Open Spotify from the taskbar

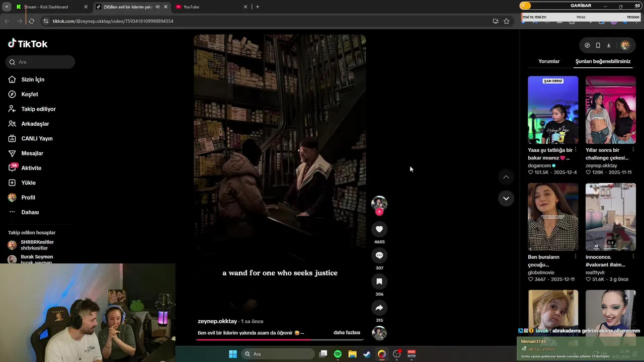click(338, 354)
